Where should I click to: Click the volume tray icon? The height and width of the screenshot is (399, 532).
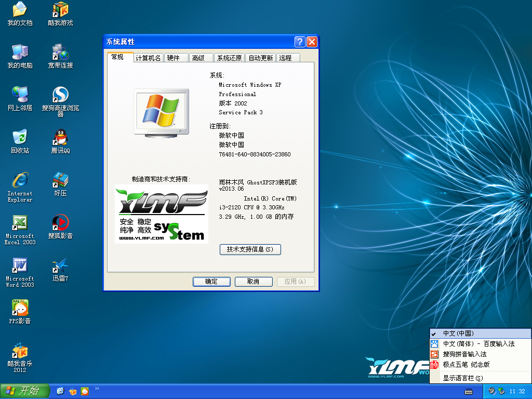(492, 391)
